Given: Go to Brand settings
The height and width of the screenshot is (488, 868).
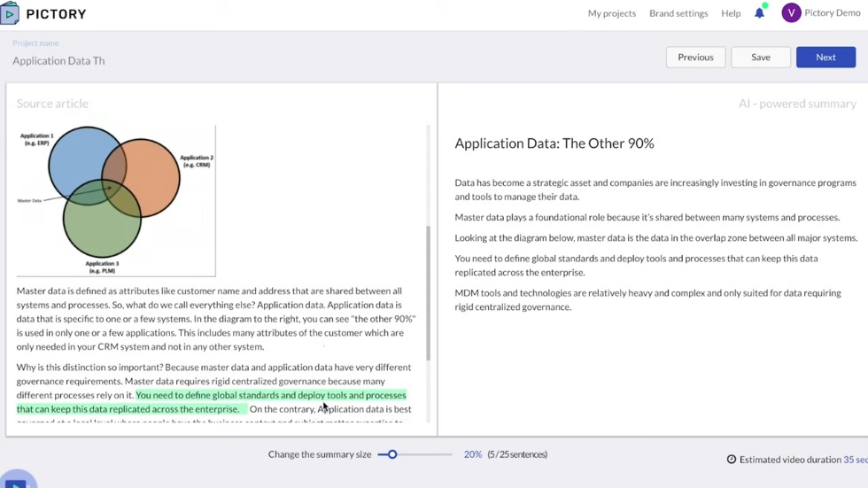Looking at the screenshot, I should pos(678,13).
